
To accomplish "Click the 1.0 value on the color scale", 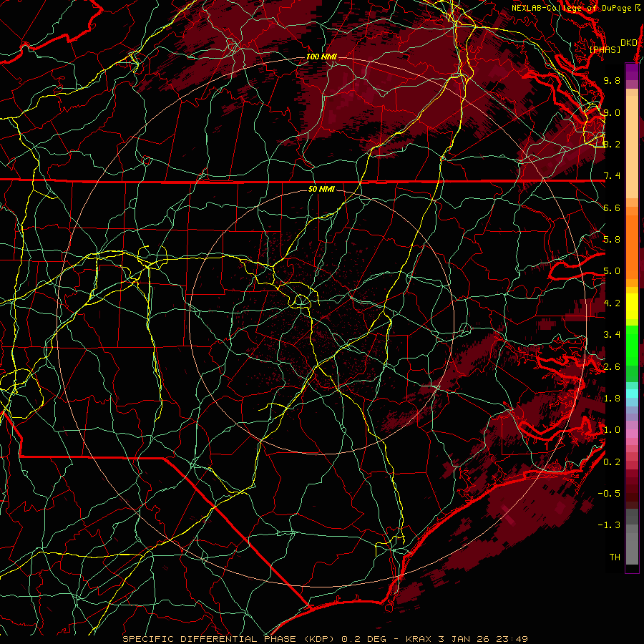I will tap(612, 430).
